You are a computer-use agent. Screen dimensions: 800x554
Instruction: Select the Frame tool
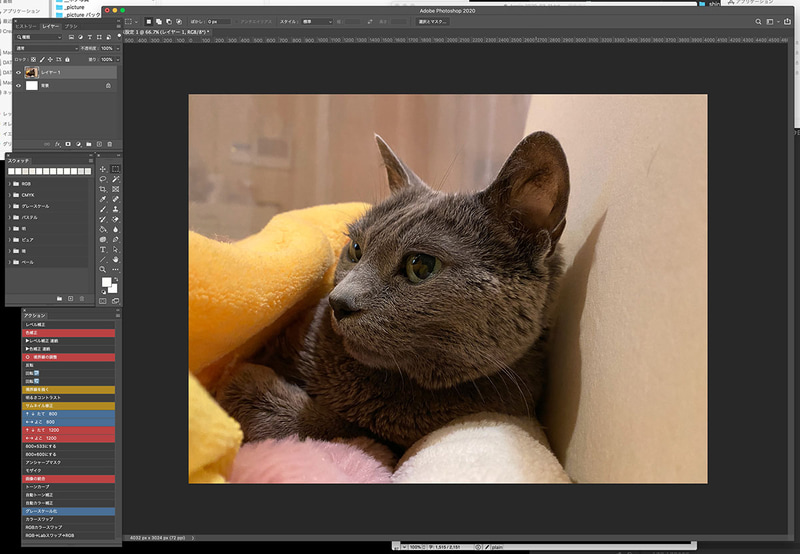pyautogui.click(x=116, y=189)
